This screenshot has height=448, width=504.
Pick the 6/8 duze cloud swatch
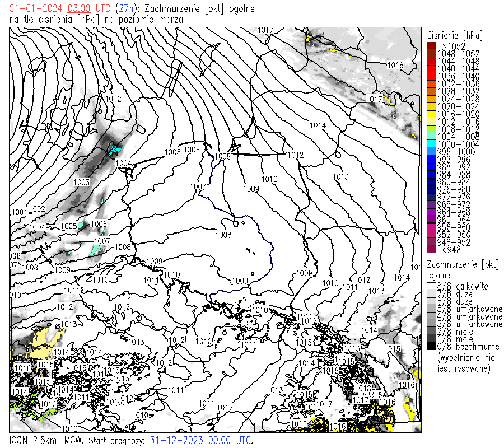coord(431,301)
